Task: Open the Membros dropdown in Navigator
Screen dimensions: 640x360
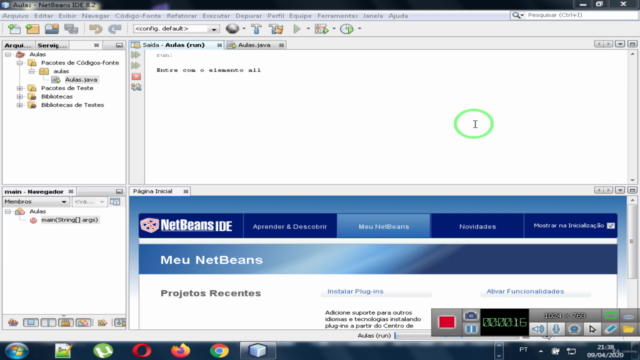Action: click(36, 202)
